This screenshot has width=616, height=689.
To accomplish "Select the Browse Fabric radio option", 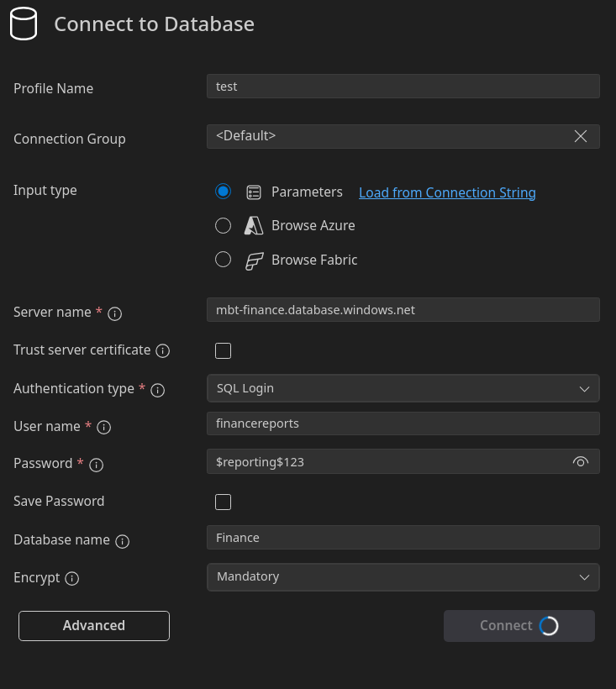I will click(223, 260).
